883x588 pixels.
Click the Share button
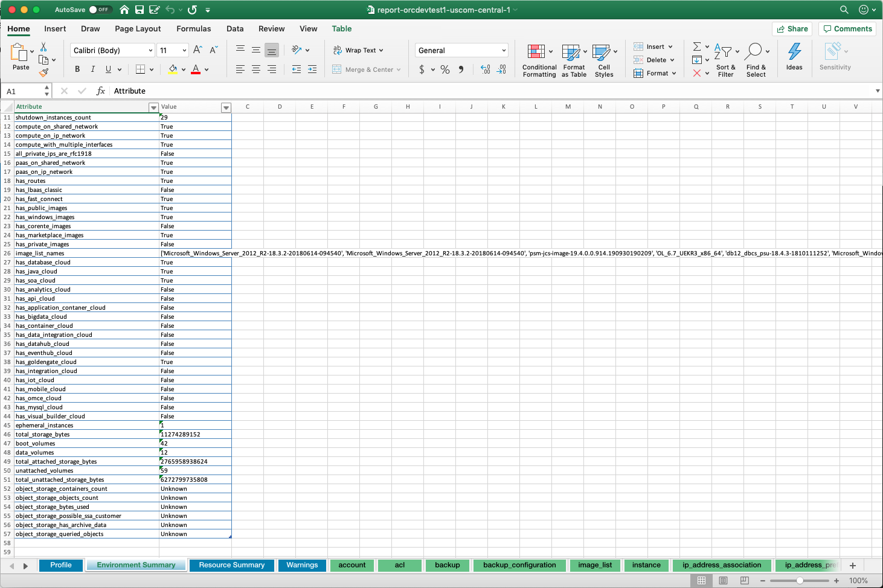[x=792, y=28]
